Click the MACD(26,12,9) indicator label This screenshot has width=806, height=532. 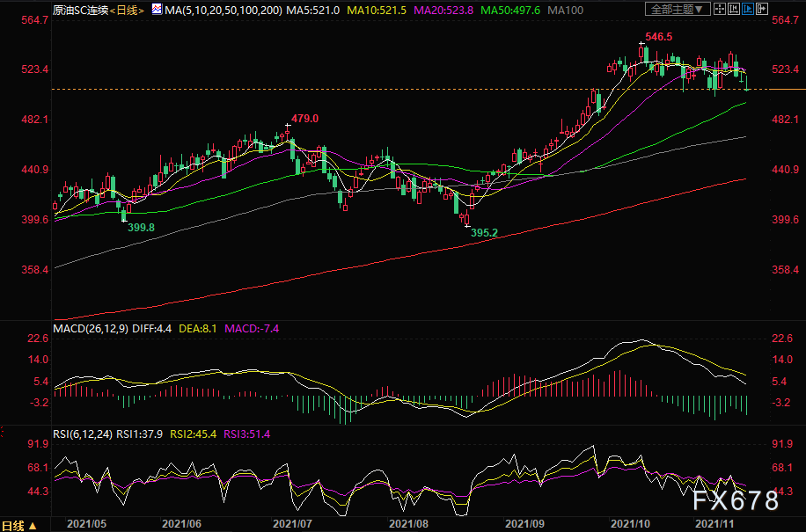point(91,329)
